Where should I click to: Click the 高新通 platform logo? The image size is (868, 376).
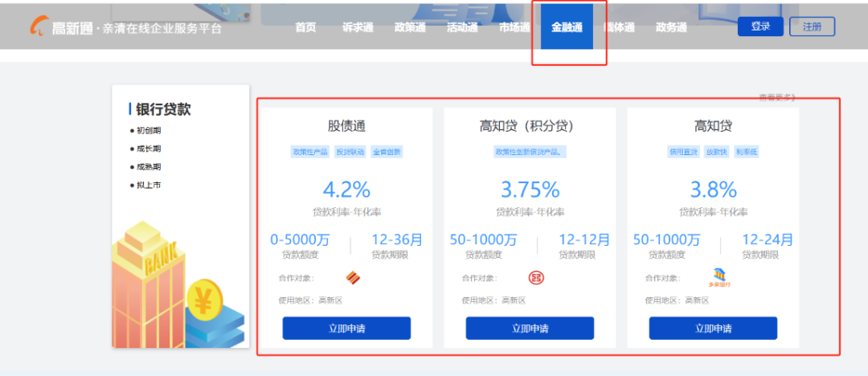(x=61, y=27)
